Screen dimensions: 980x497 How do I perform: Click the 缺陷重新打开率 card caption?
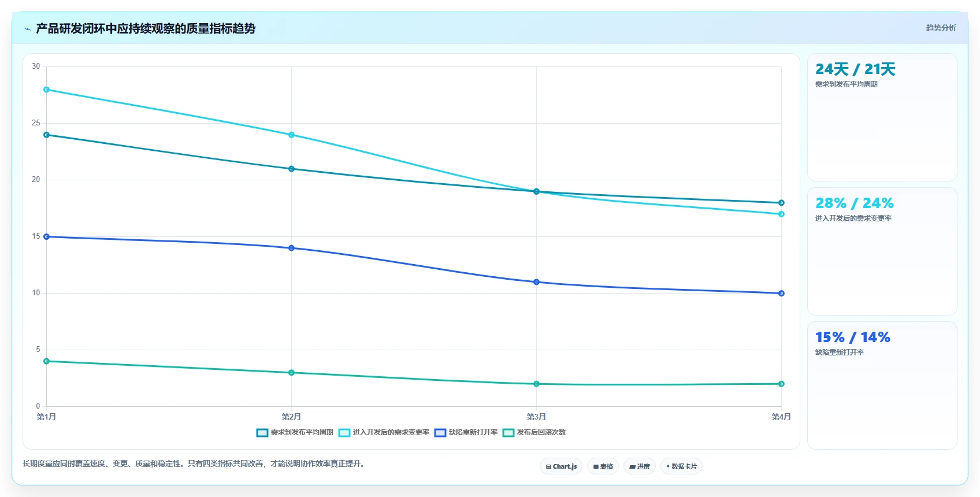click(x=840, y=353)
